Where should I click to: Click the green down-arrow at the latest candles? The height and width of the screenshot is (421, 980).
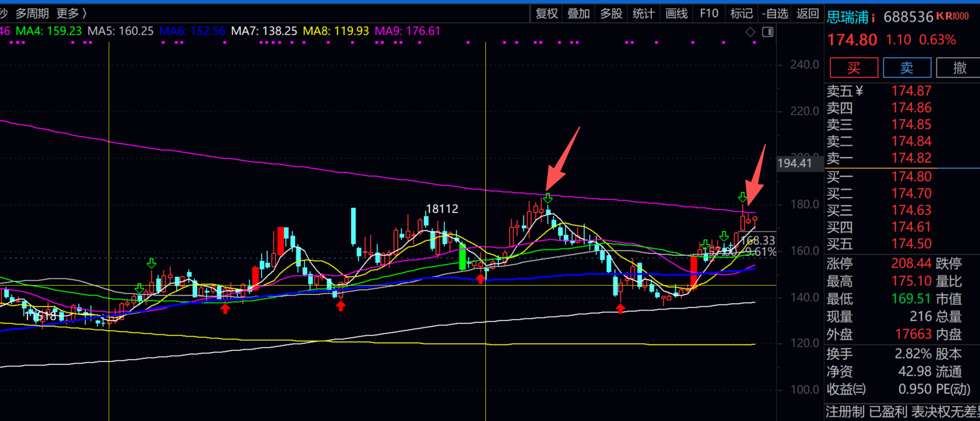[743, 197]
